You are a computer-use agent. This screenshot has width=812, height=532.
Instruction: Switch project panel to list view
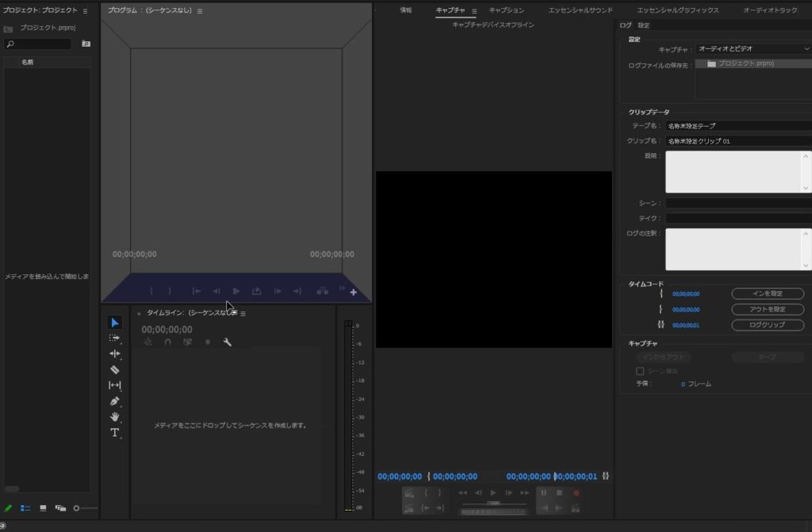point(25,508)
